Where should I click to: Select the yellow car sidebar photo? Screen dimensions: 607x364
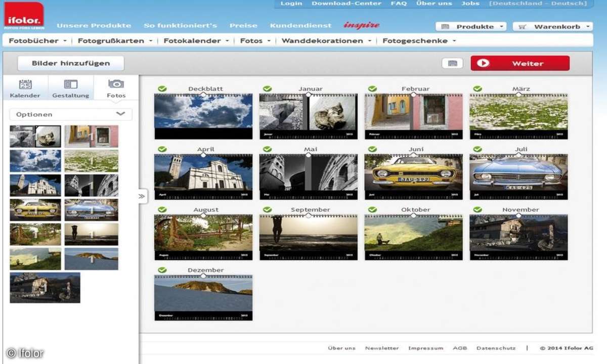tap(35, 210)
